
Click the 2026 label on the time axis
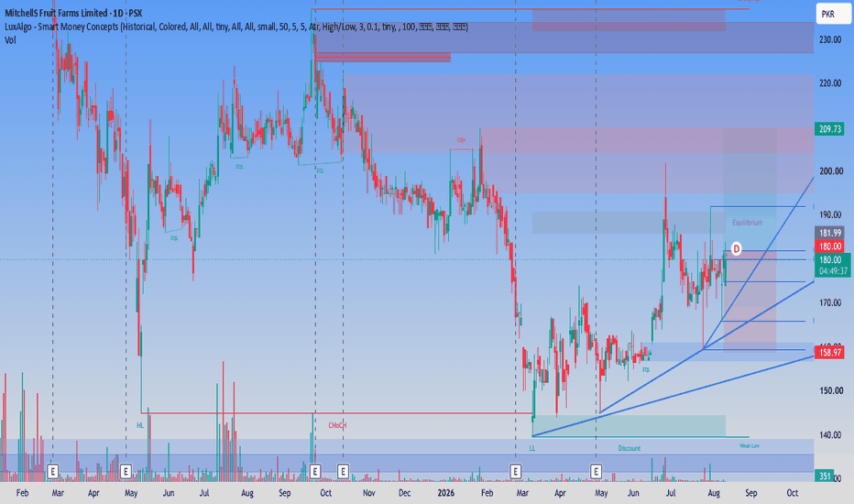coord(445,493)
